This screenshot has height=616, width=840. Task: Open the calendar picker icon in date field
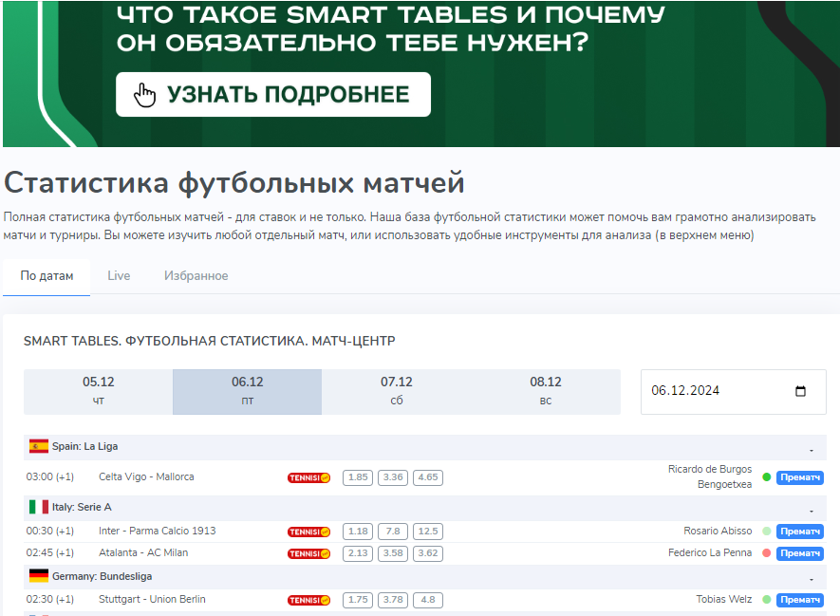click(x=799, y=392)
